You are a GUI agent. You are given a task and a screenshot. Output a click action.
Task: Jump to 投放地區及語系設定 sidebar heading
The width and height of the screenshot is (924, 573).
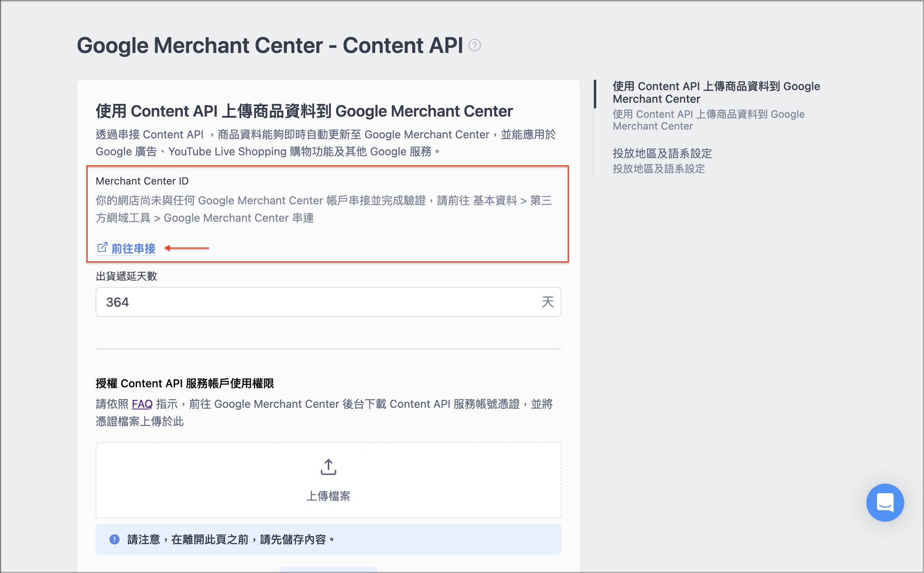point(662,153)
